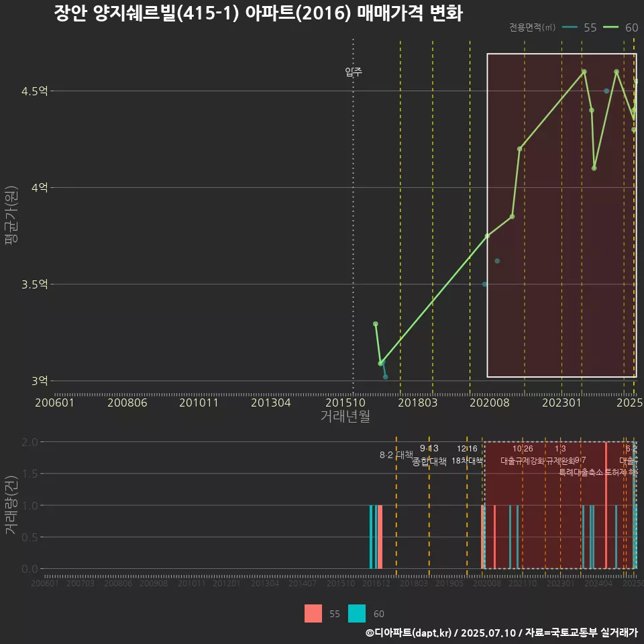
Task: Click the 12·16 18차대책 policy annotation
Action: (x=467, y=455)
